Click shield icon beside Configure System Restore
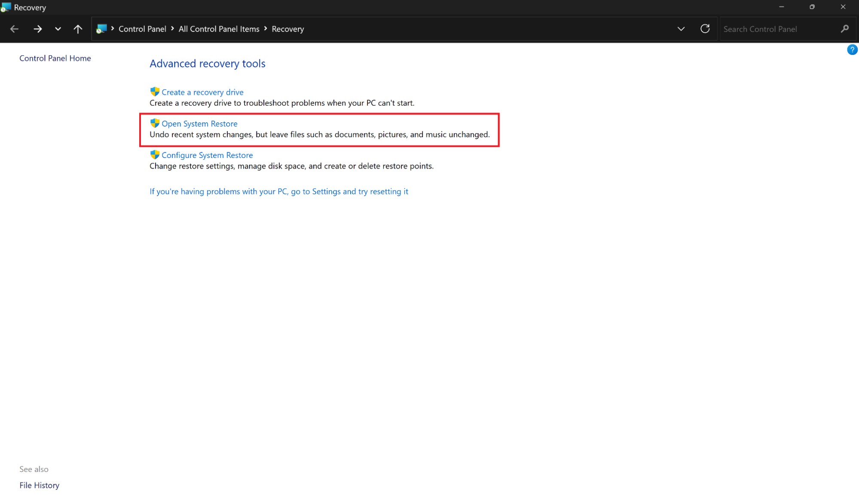The width and height of the screenshot is (859, 504). click(155, 155)
